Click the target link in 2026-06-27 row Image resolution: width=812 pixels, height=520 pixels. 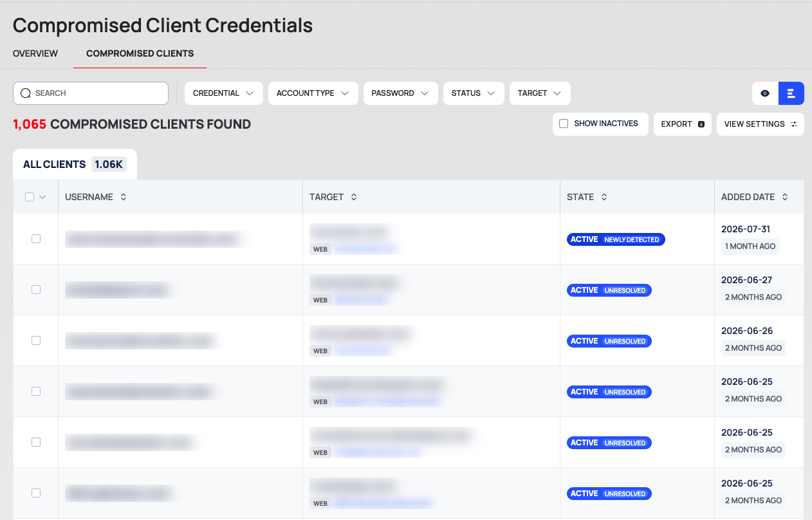[361, 300]
